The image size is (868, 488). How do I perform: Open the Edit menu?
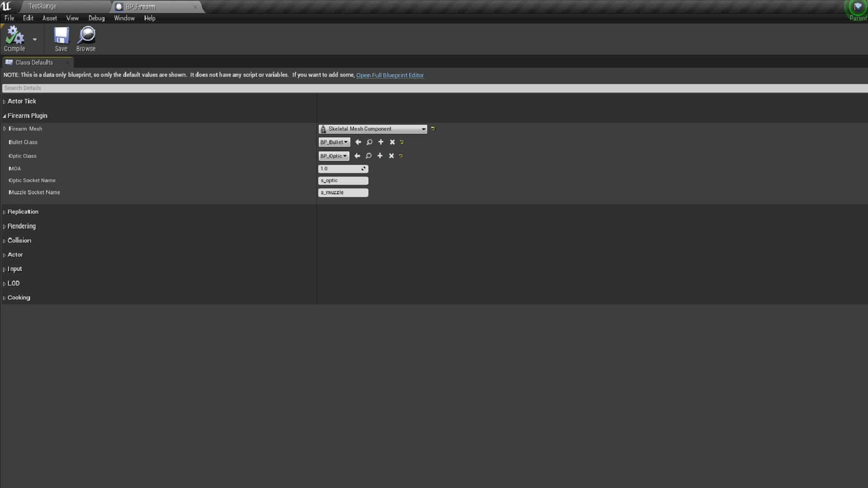coord(28,18)
